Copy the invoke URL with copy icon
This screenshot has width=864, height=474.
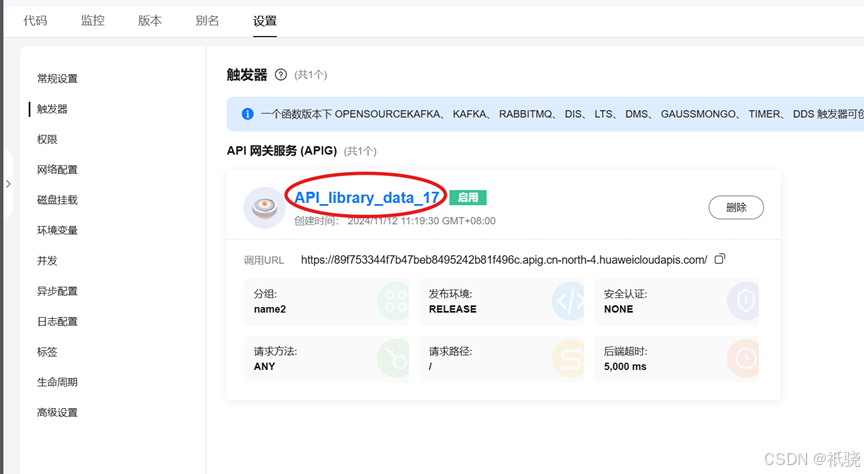(x=720, y=258)
